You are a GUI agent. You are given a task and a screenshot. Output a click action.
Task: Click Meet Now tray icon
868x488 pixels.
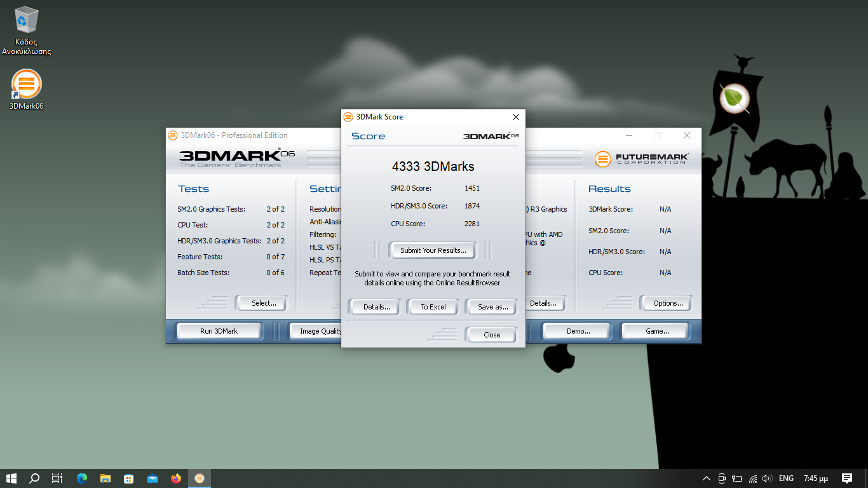(722, 478)
